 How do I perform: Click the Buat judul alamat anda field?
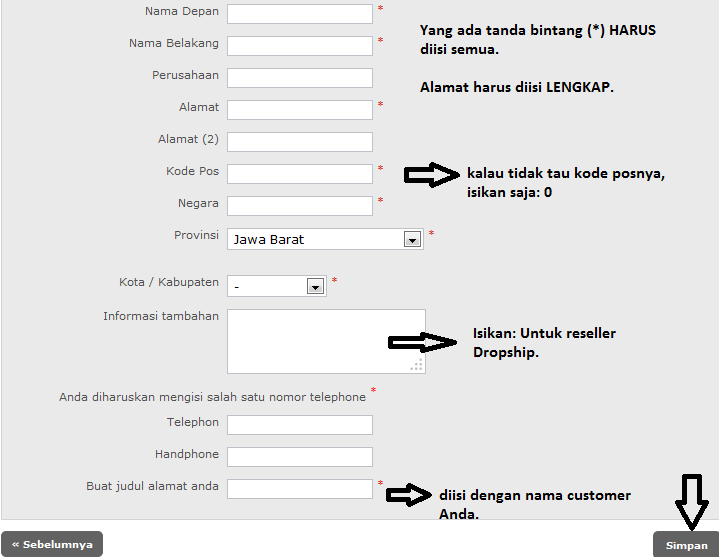300,489
